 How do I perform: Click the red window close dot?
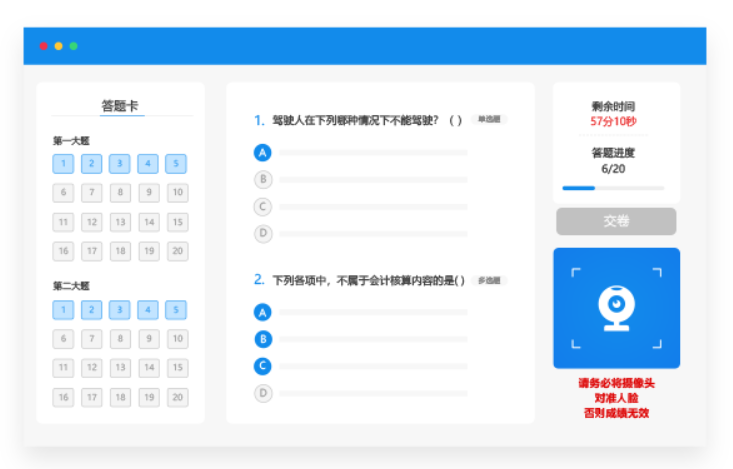[x=43, y=46]
